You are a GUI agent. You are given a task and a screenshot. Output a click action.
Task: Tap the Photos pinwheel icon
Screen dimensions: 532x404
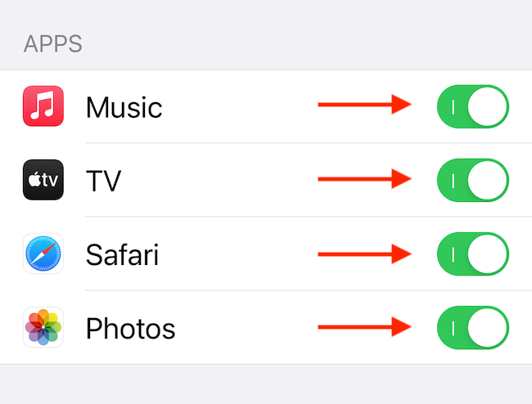tap(43, 328)
